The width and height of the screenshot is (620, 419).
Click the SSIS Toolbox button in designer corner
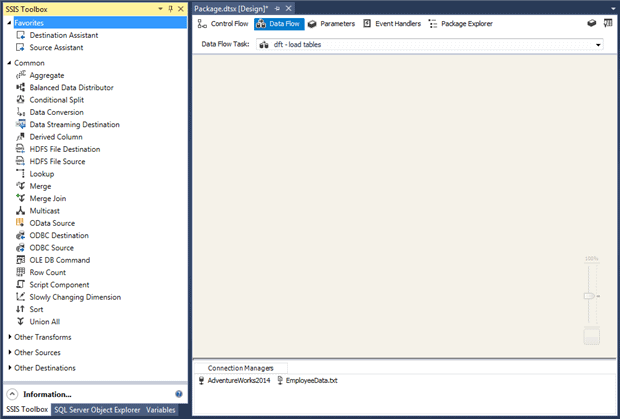pos(592,23)
